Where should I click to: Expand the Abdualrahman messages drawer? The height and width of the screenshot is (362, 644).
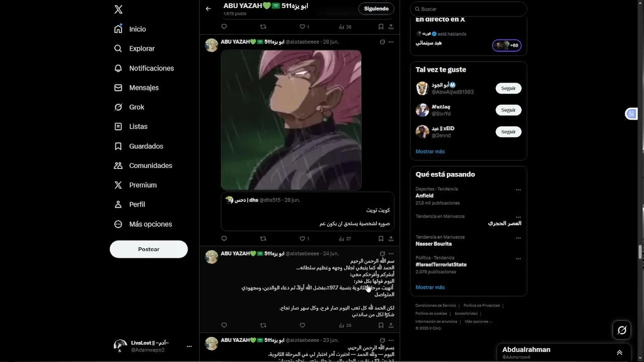pyautogui.click(x=619, y=352)
